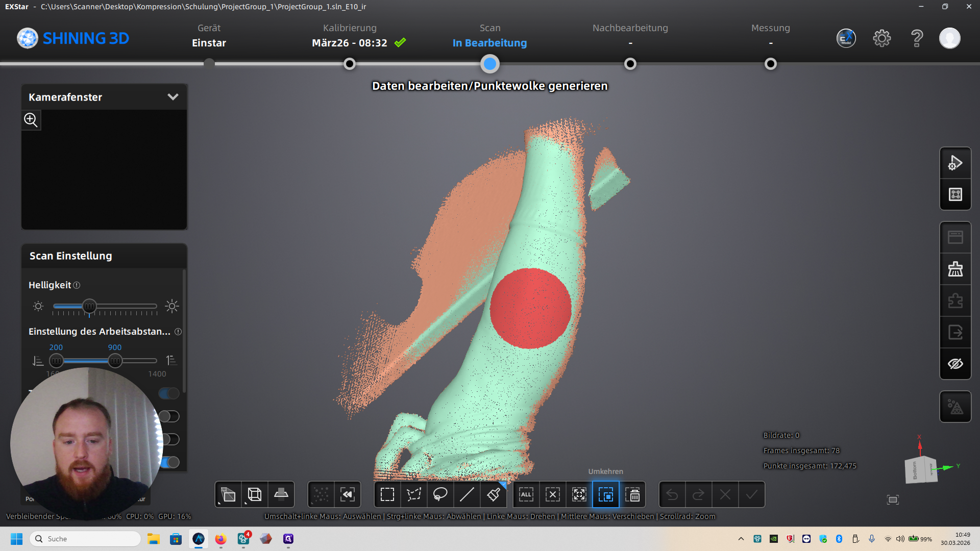Viewport: 980px width, 551px height.
Task: Delete selected points with trash icon
Action: click(x=632, y=494)
